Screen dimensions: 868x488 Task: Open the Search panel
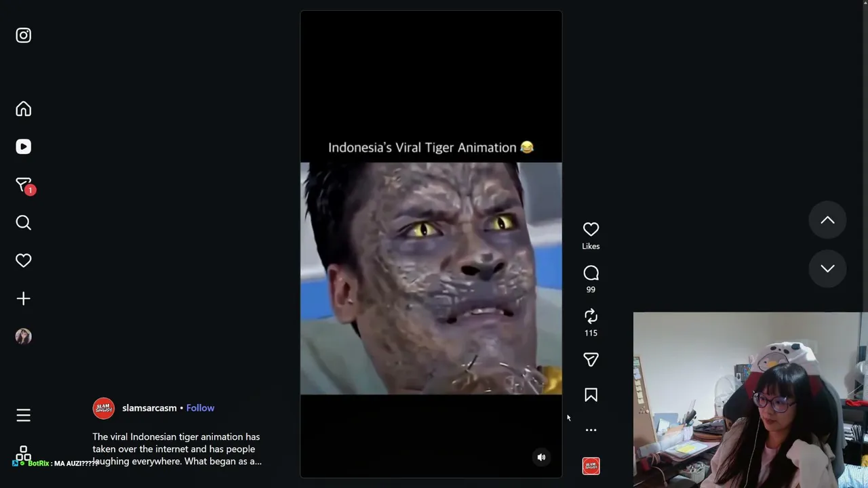point(24,223)
